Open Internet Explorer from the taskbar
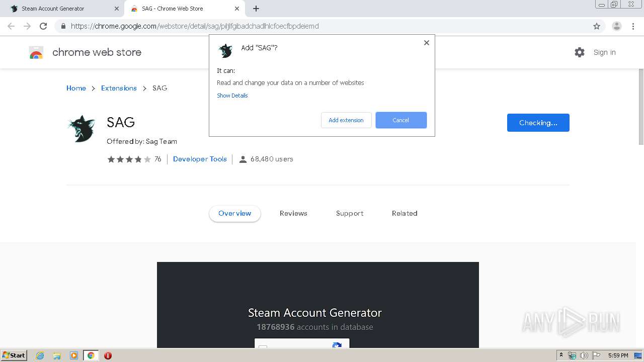Viewport: 644px width, 362px height. coord(40,355)
